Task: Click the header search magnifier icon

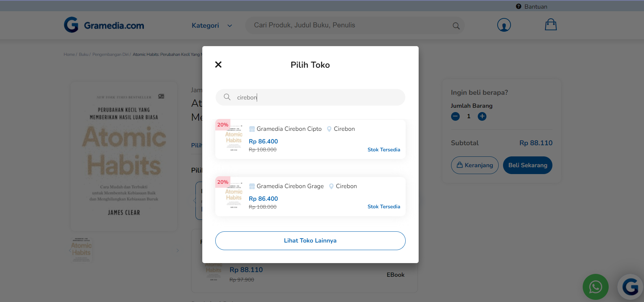Action: pyautogui.click(x=456, y=26)
